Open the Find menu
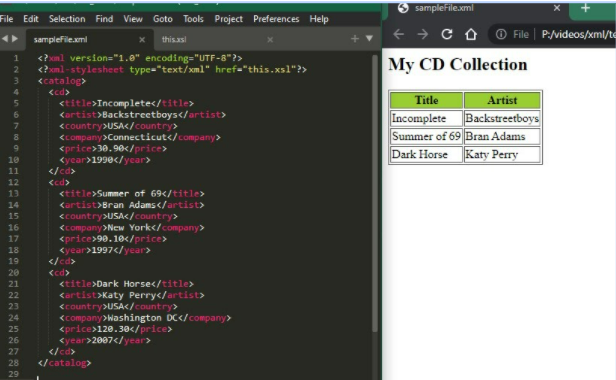 [x=104, y=19]
